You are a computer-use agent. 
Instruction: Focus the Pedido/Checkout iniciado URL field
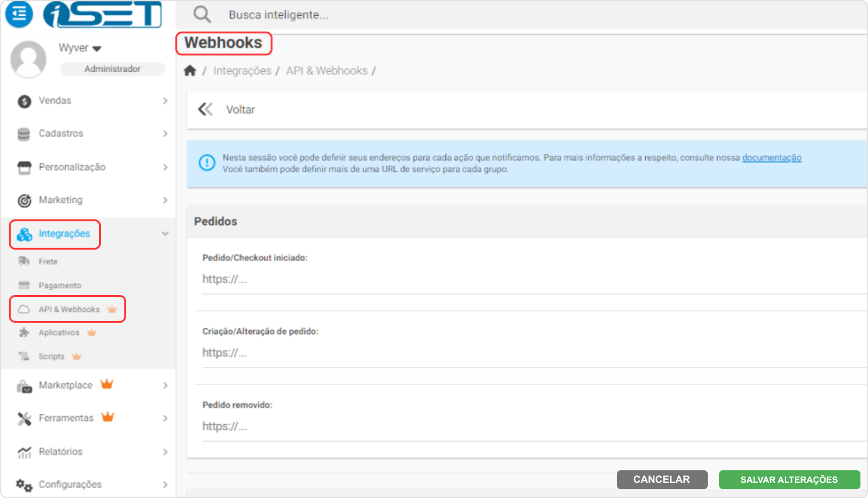534,280
